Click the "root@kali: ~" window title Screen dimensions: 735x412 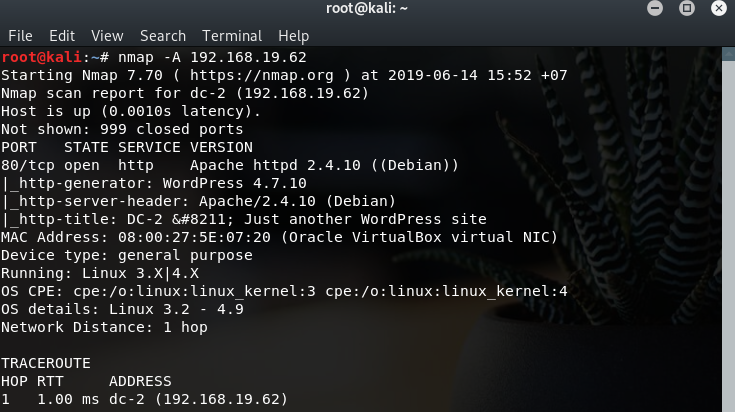[x=367, y=9]
